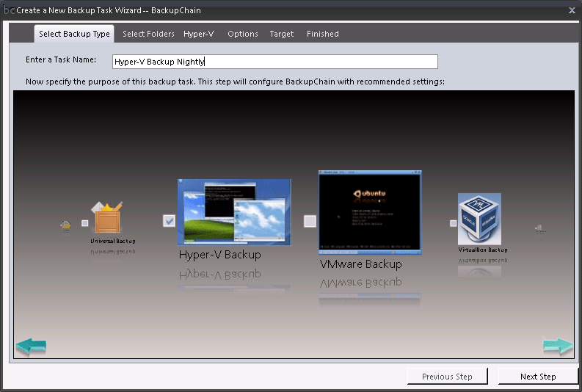Check the Universal Backup checkbox

[x=85, y=223]
